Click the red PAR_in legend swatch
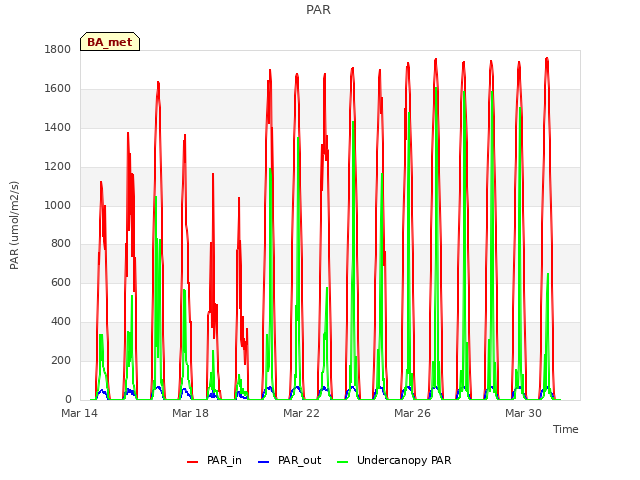Screen dimensions: 640x480 (192, 462)
